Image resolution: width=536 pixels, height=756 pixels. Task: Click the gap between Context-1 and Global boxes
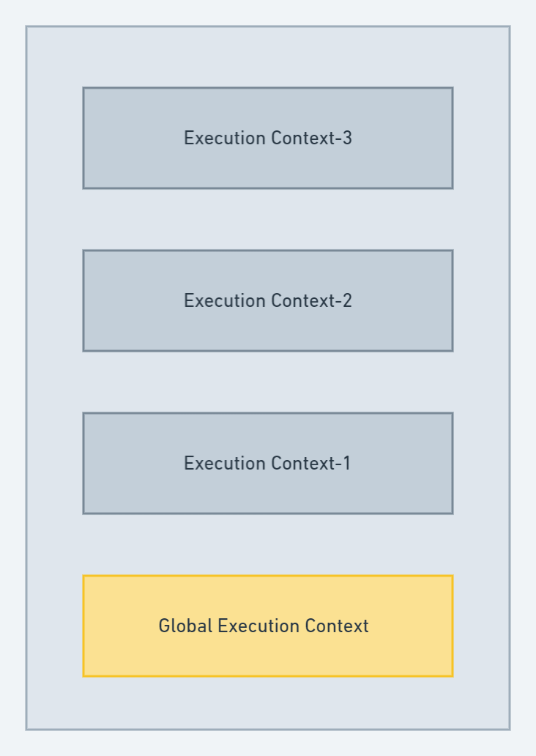tap(267, 544)
